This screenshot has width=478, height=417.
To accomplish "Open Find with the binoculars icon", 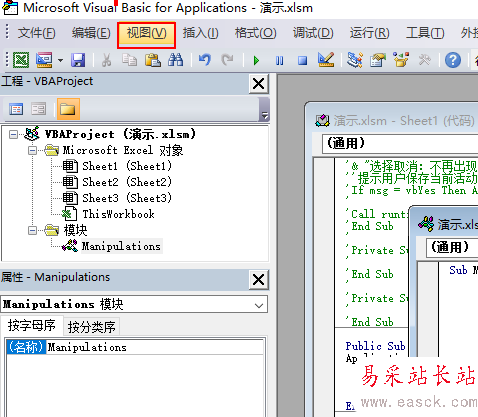I will coord(175,60).
